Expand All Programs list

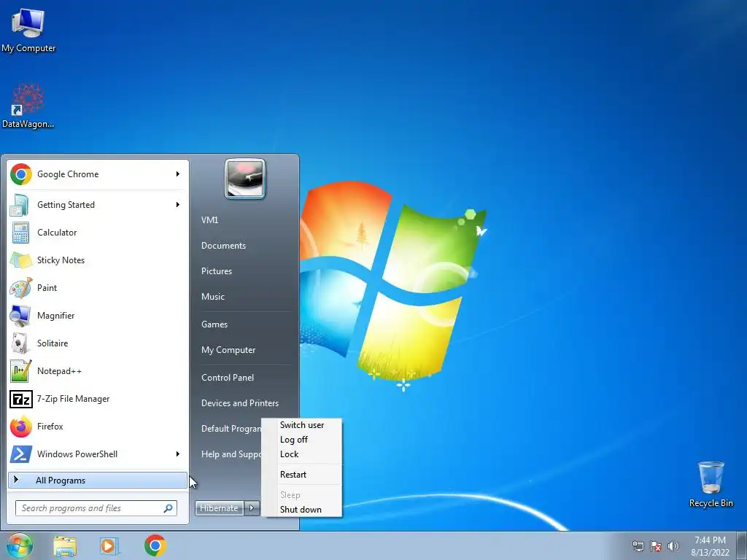(x=98, y=480)
